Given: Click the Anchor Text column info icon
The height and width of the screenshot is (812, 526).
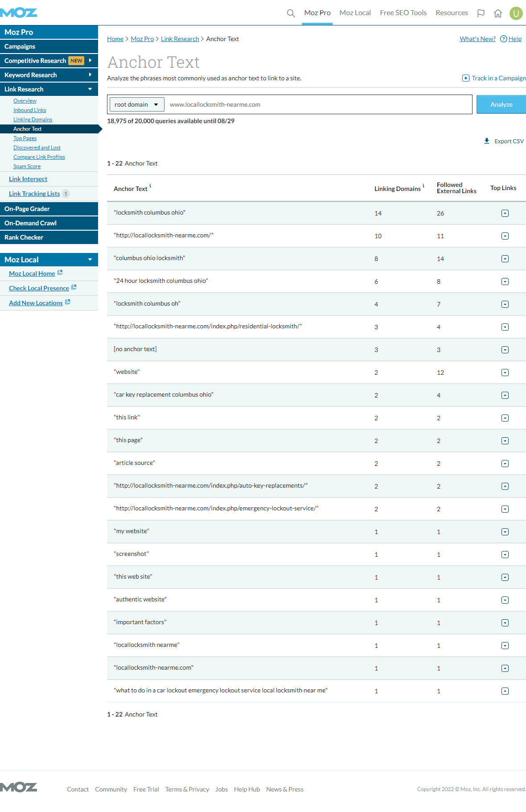Looking at the screenshot, I should 150,186.
